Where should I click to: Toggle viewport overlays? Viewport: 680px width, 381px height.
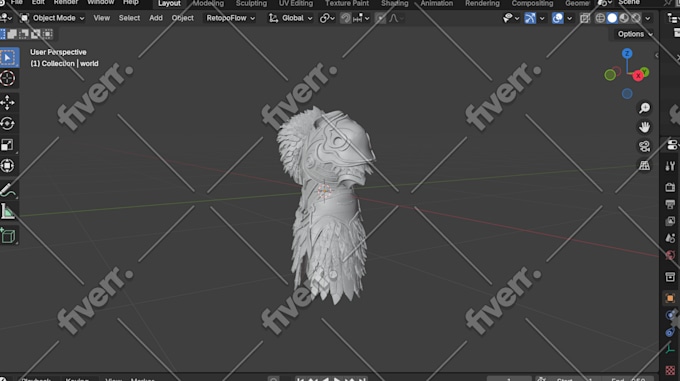pyautogui.click(x=558, y=18)
